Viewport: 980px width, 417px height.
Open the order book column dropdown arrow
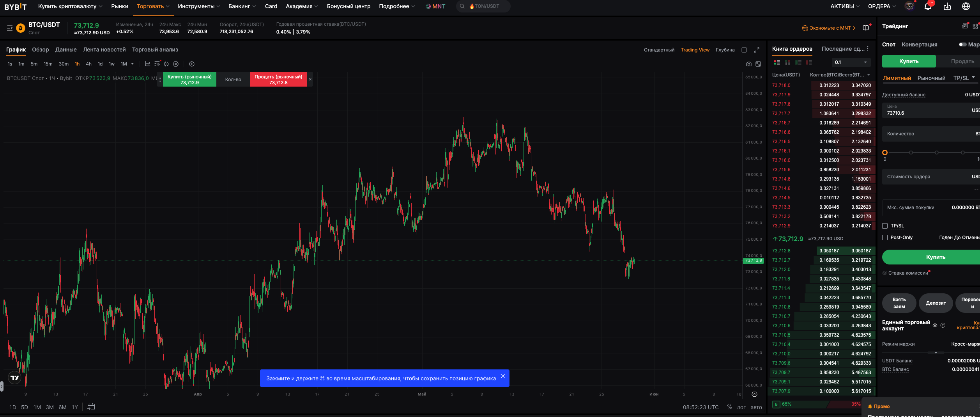(869, 75)
